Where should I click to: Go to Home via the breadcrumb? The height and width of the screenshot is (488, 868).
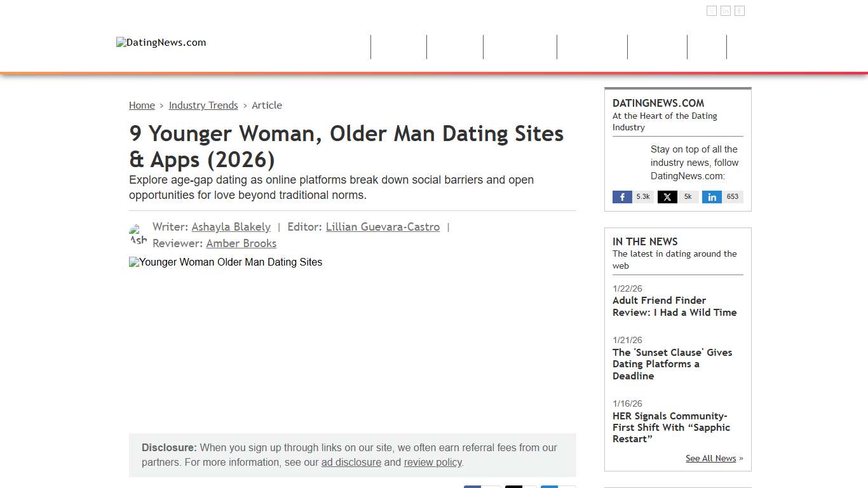coord(142,105)
